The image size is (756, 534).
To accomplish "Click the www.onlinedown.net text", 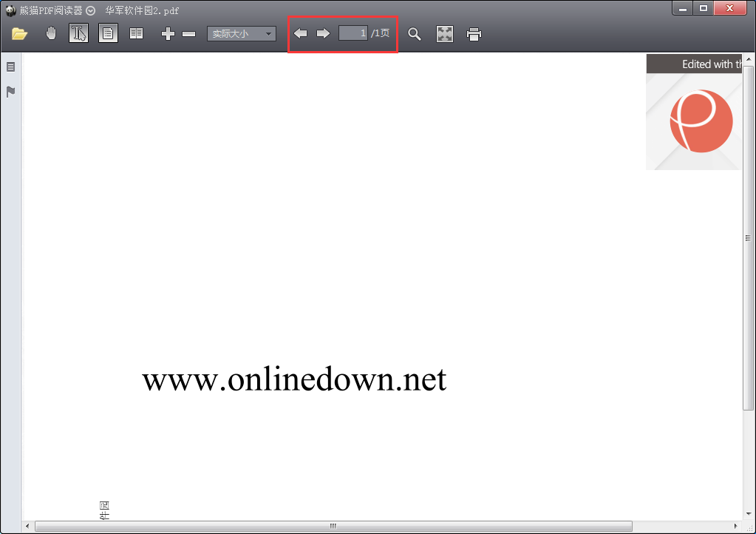I will coord(294,379).
